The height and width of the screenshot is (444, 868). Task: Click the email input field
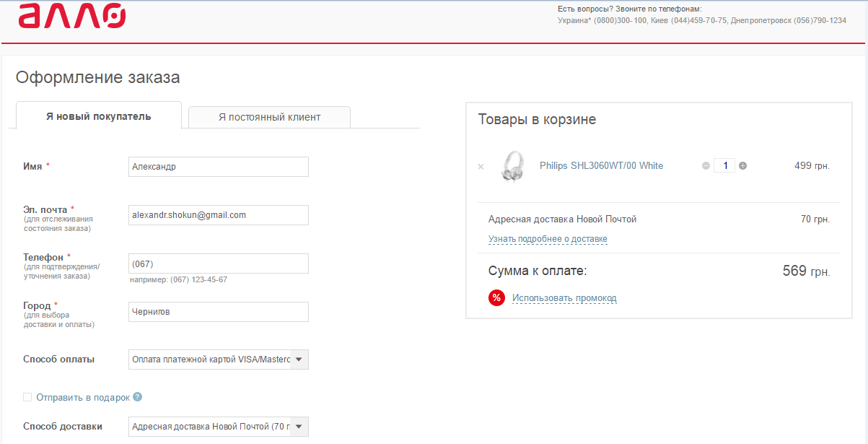[x=218, y=215]
